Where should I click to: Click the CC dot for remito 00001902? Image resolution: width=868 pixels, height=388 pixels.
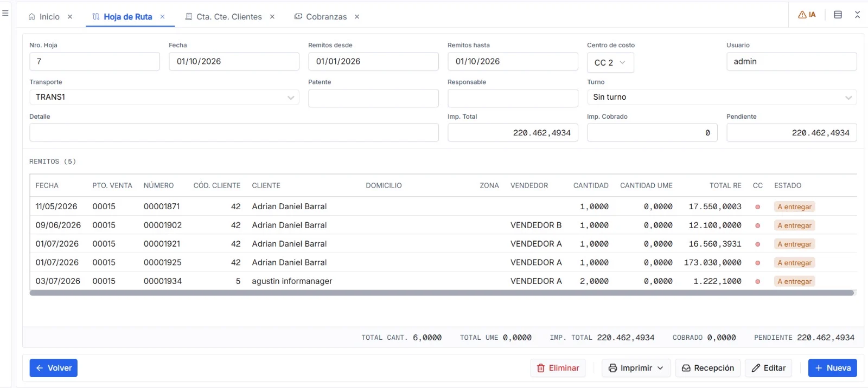click(x=758, y=225)
